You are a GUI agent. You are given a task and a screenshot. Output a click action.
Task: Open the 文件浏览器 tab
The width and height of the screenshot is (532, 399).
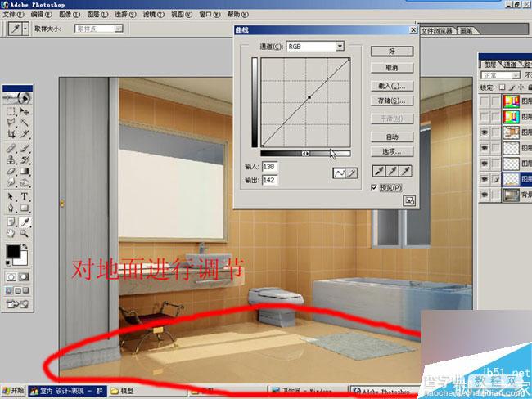coord(437,31)
